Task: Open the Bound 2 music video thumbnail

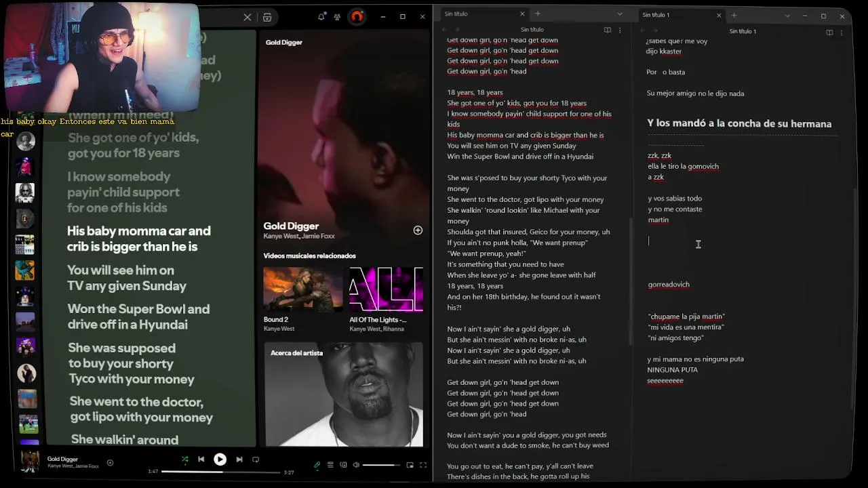Action: [x=302, y=289]
